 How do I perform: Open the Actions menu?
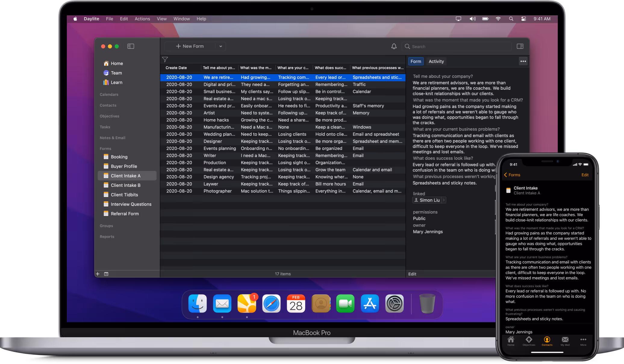(x=142, y=19)
